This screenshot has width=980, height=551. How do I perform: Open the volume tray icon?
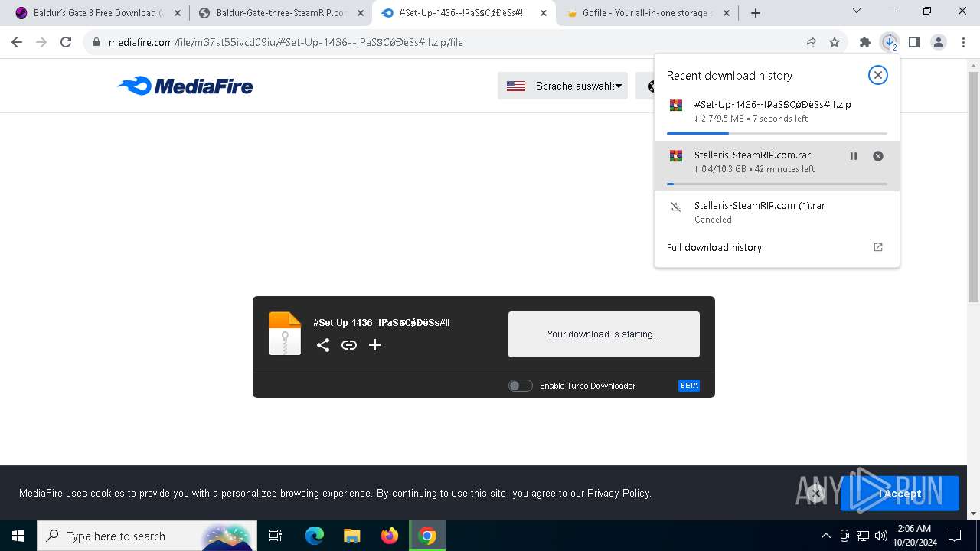click(880, 536)
